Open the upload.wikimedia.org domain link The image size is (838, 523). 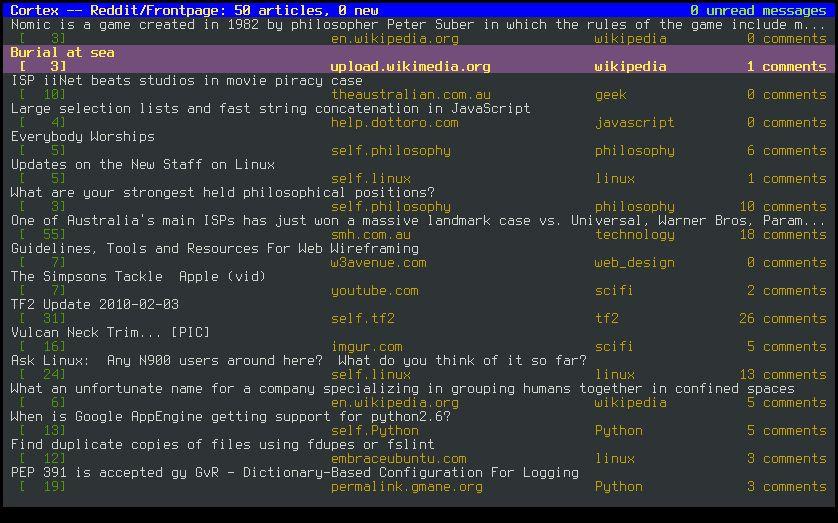click(x=410, y=66)
